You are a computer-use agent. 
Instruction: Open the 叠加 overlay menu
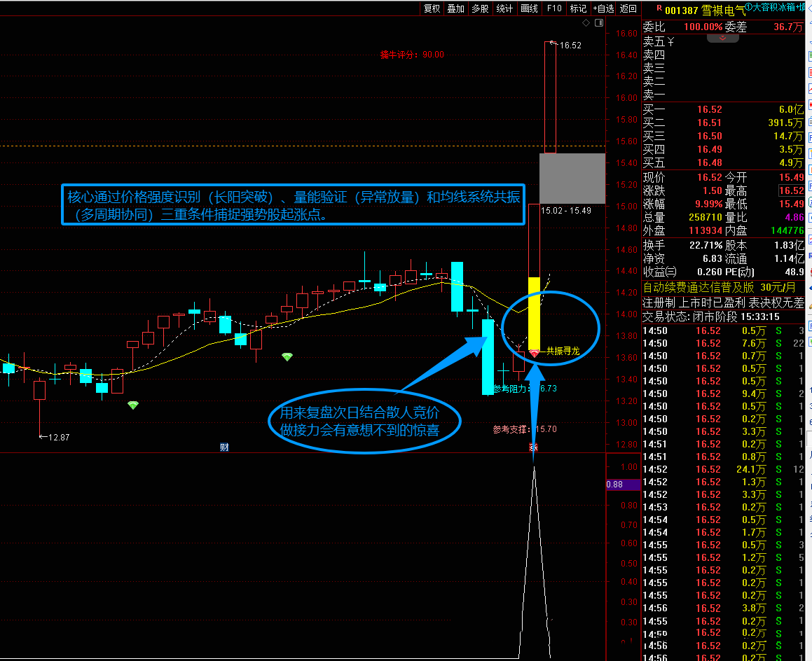coord(456,8)
